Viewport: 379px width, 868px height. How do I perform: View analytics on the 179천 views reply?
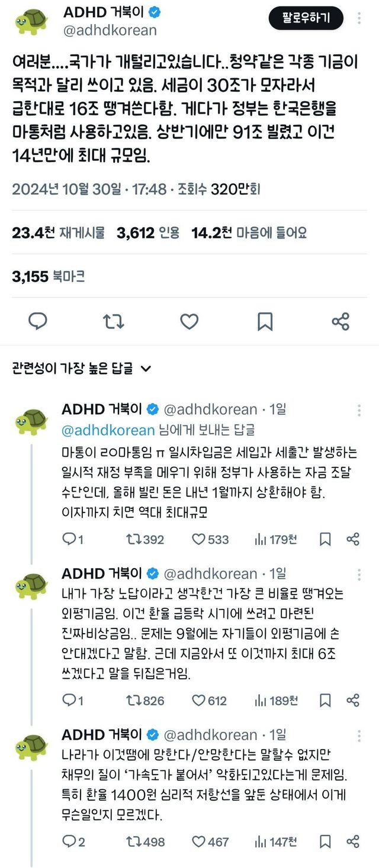click(275, 539)
